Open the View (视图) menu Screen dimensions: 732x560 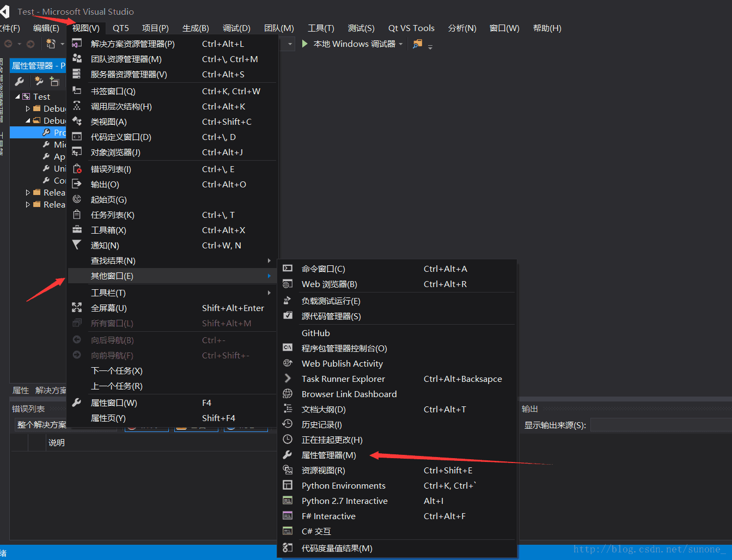[86, 28]
